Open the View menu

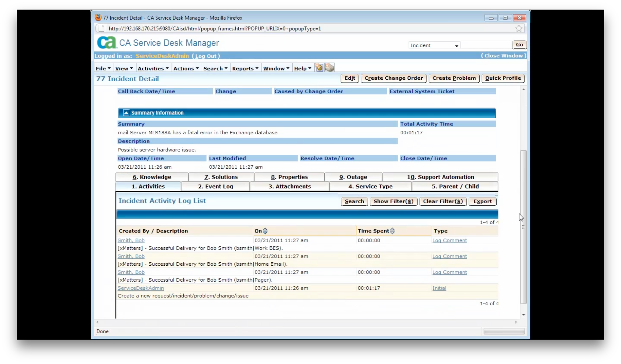(x=124, y=68)
